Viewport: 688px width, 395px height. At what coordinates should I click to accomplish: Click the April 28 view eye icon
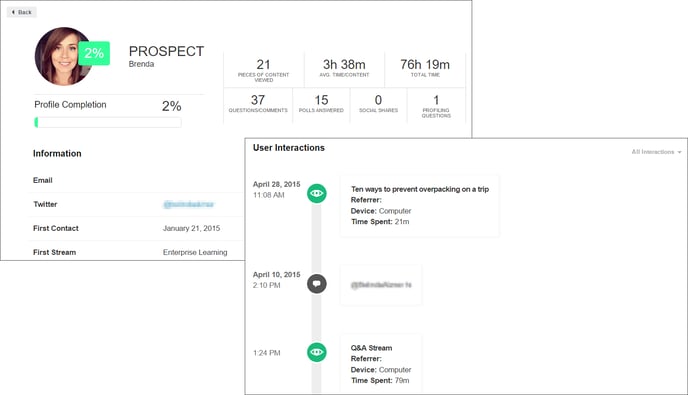click(x=317, y=193)
